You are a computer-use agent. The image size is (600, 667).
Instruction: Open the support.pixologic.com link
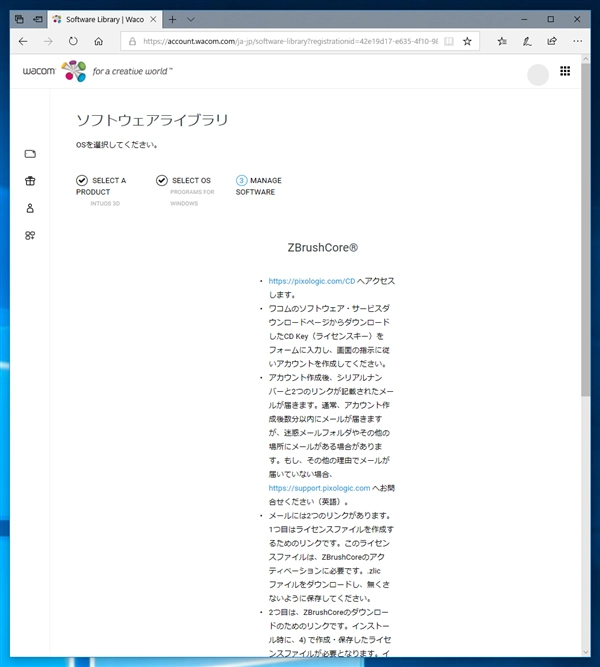click(x=319, y=488)
